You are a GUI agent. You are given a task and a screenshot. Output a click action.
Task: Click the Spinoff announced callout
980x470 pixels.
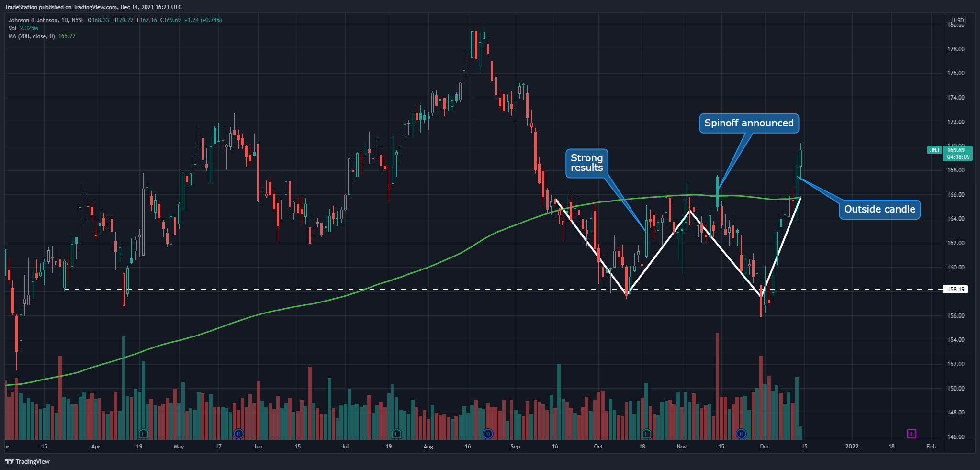749,123
